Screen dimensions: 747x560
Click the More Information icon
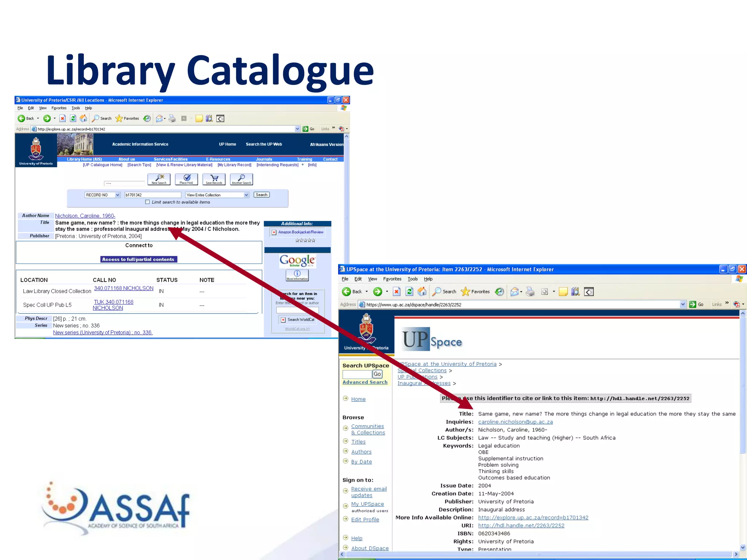(x=297, y=275)
